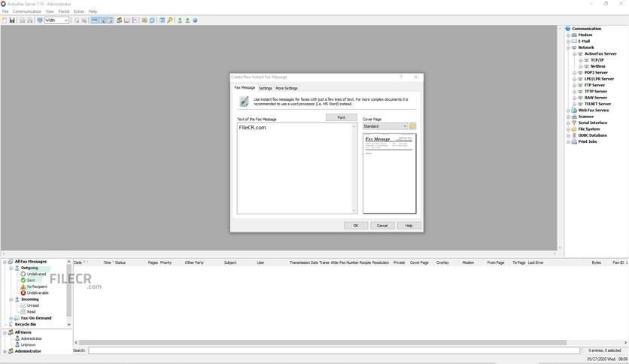This screenshot has width=629, height=364.
Task: Click the red X icon for Undeliverable
Action: tap(23, 293)
